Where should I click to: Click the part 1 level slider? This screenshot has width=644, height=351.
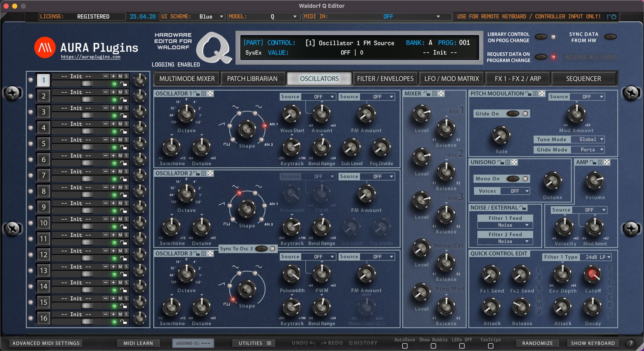[x=87, y=84]
